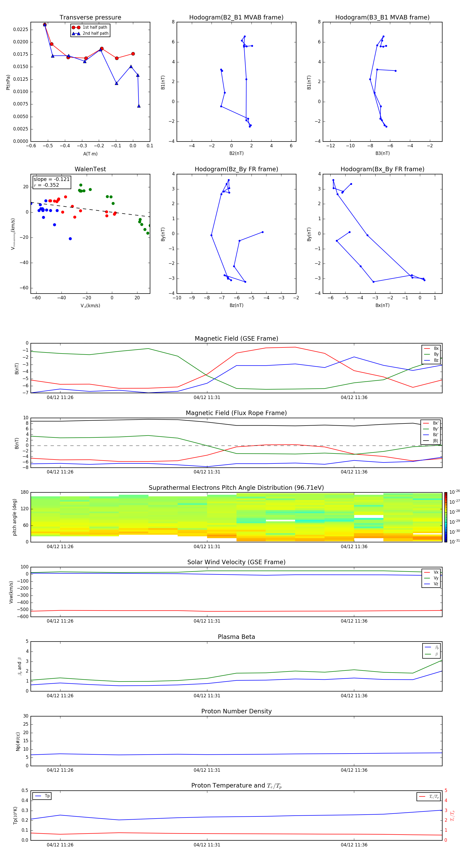Screen dimensions: 473x868
Task: Click the βp legend entry in Plasma Beta
Action: point(431,647)
